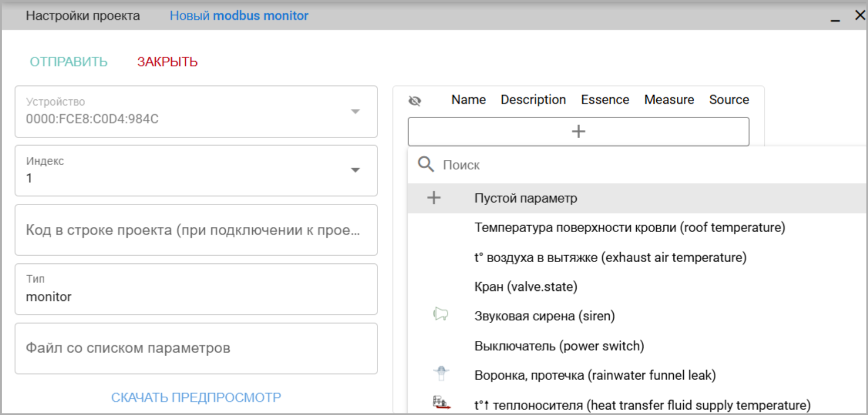This screenshot has height=415, width=868.
Task: Pick Температура поверхности кровли (roof temperature)
Action: [x=629, y=227]
